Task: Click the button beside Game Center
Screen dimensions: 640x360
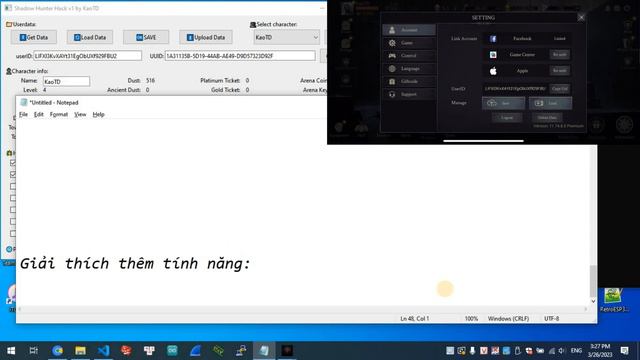Action: [x=559, y=54]
